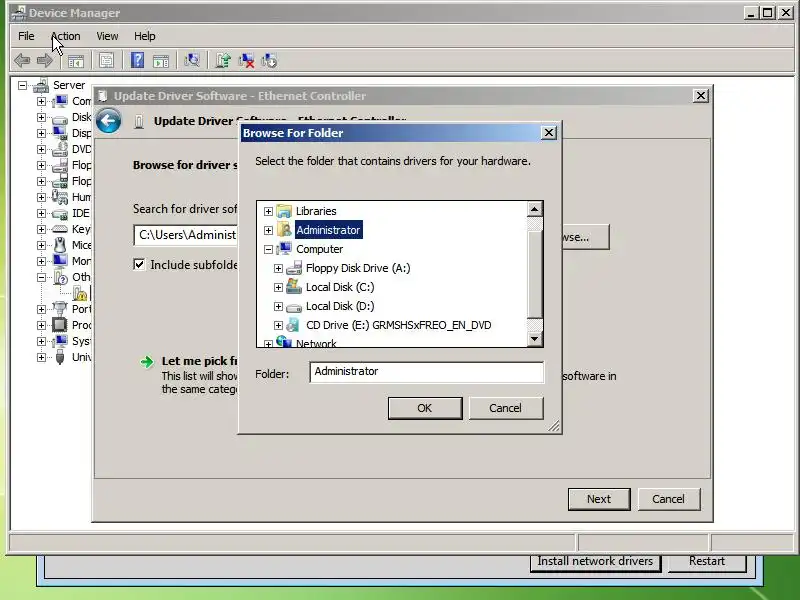Select the warning-marked Ethernet Controller device icon
Image resolution: width=800 pixels, height=600 pixels.
(x=80, y=293)
